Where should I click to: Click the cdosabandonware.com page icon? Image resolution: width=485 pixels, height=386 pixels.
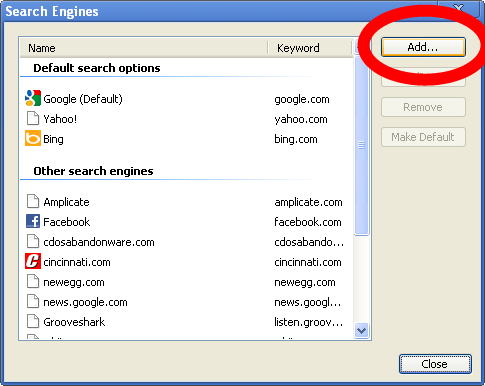pos(33,241)
